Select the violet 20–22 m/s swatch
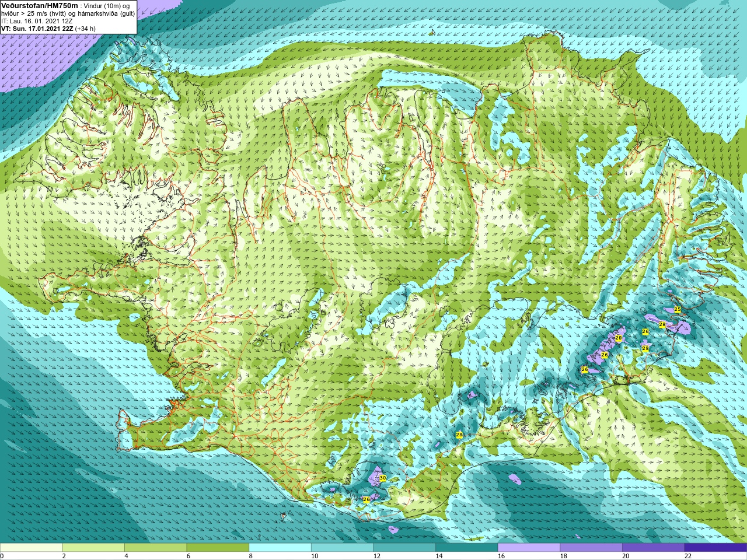Viewport: 747px width, 560px height. tap(654, 547)
